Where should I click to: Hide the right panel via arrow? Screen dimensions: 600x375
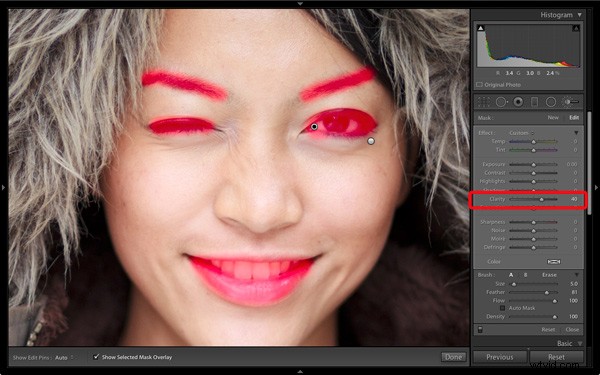(596, 188)
